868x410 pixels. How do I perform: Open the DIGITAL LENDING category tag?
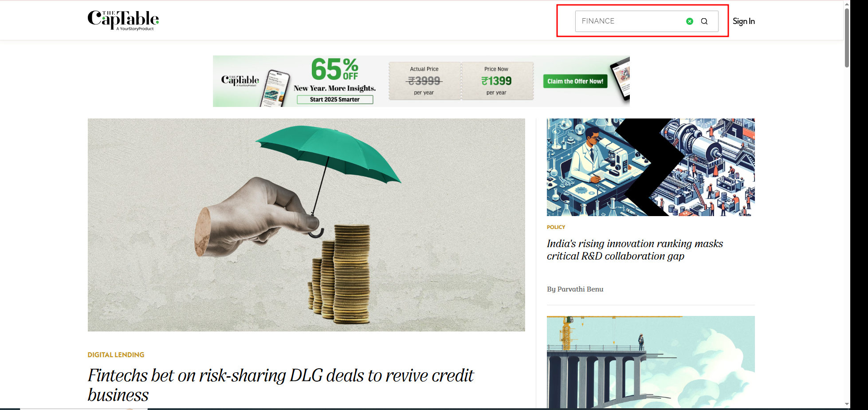[x=116, y=355]
